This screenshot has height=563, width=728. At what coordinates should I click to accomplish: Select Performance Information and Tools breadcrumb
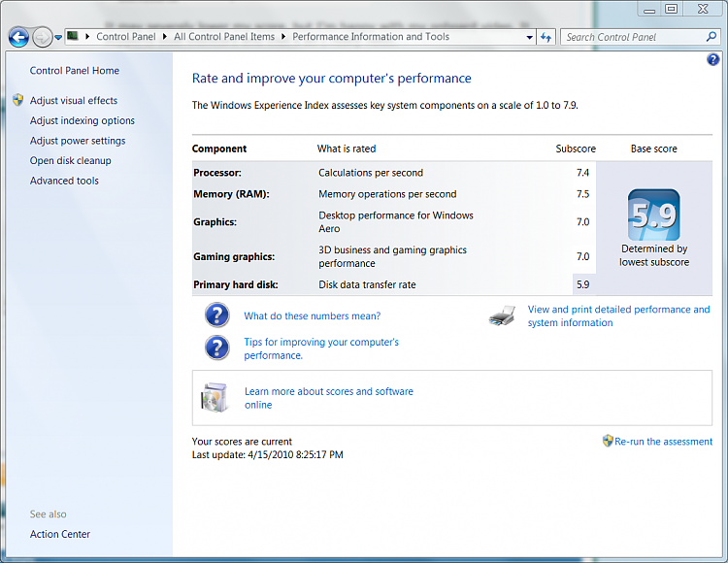(x=371, y=37)
